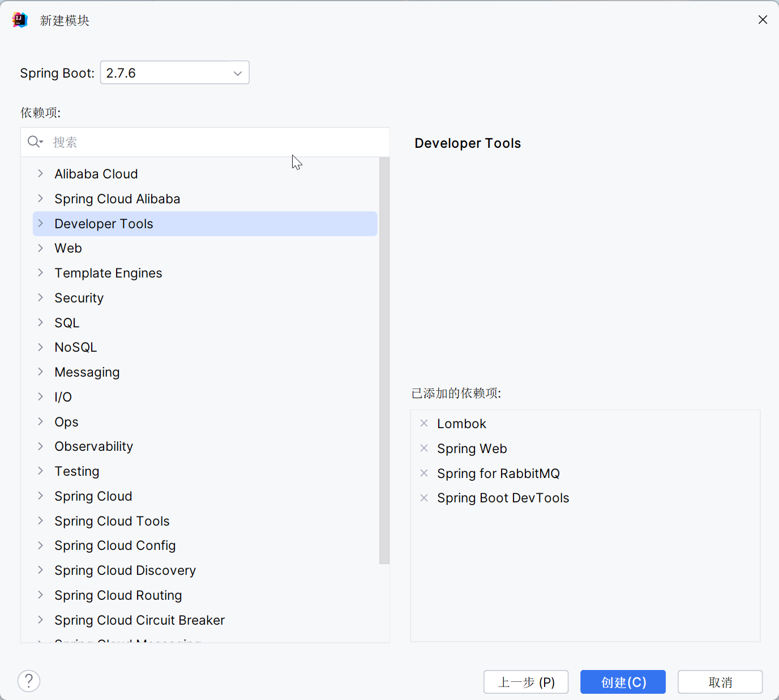Click the 取消 cancel button

(x=720, y=682)
